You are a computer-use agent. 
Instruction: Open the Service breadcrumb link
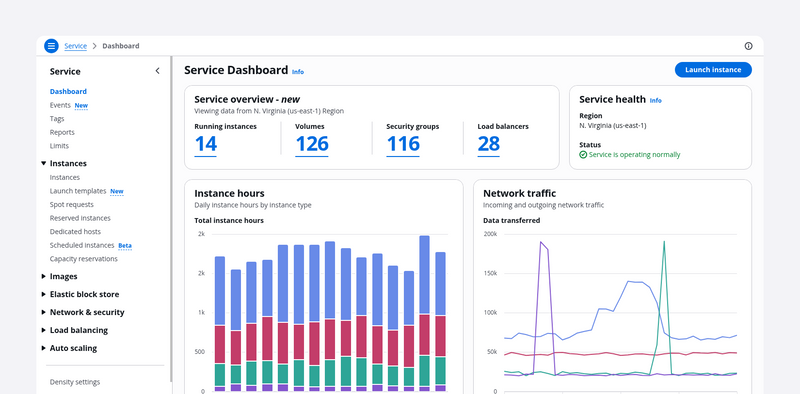[76, 46]
